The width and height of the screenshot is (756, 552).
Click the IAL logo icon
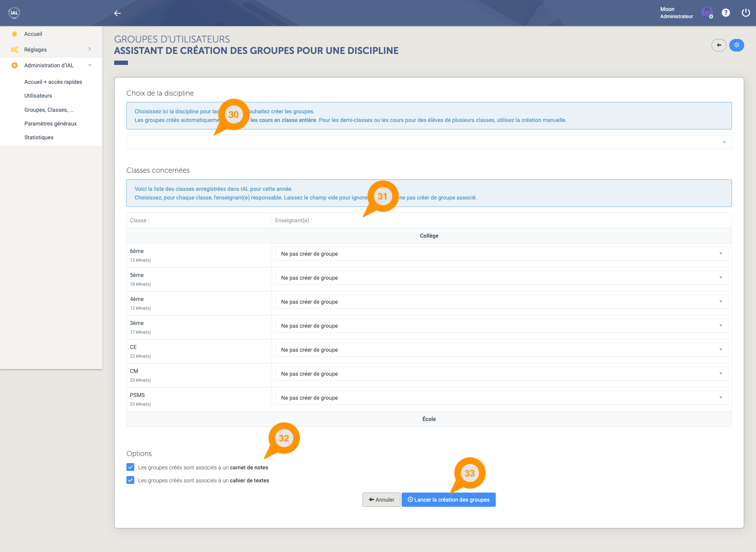pos(15,13)
